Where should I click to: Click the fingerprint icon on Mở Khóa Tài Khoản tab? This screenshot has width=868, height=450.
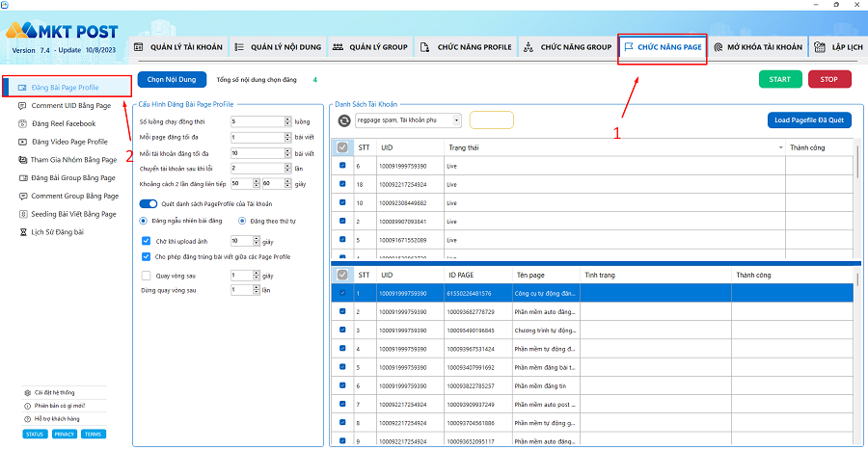click(x=718, y=47)
